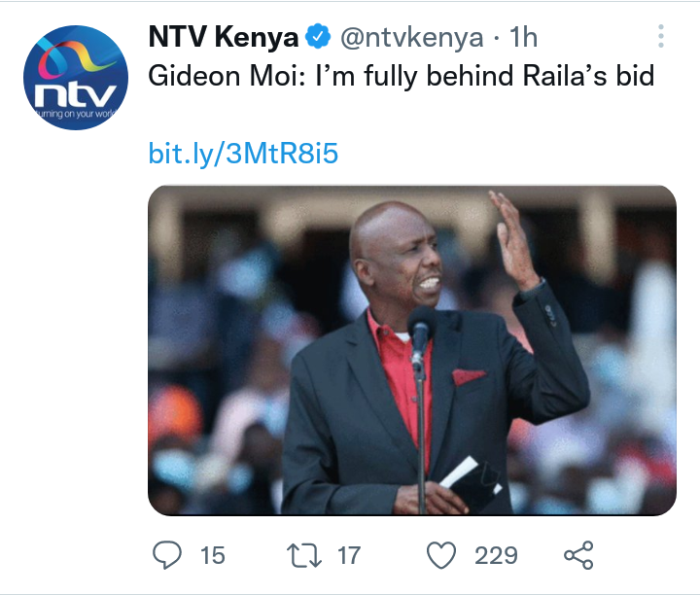The width and height of the screenshot is (700, 595).
Task: Click the reply speech bubble icon
Action: click(x=167, y=555)
